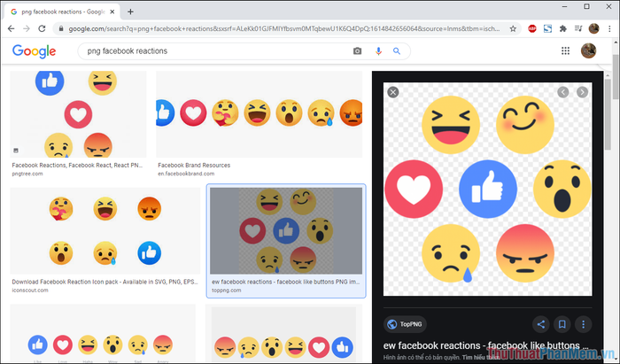The height and width of the screenshot is (364, 620).
Task: Open the bottom-left labeled reactions row thumbnail
Action: click(x=103, y=334)
